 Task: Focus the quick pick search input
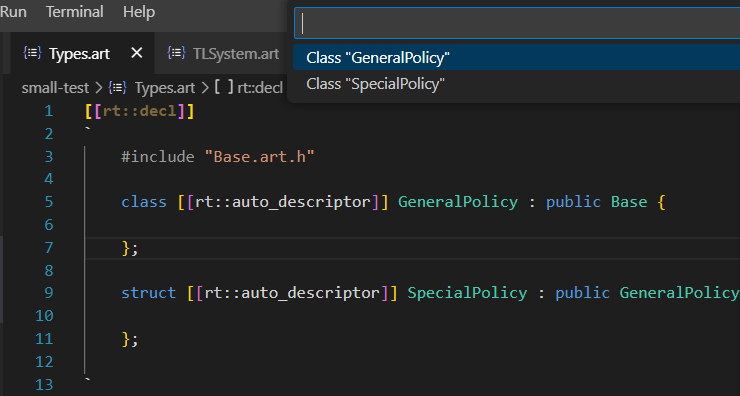point(517,23)
